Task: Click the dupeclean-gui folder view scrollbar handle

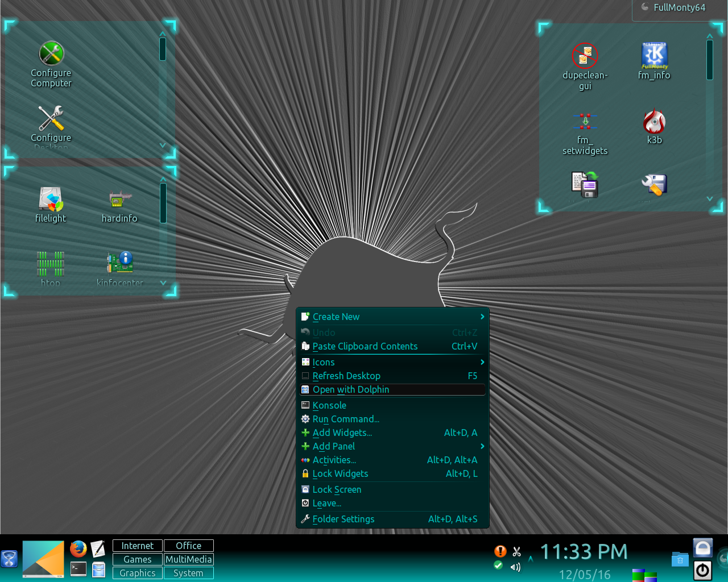Action: 710,60
